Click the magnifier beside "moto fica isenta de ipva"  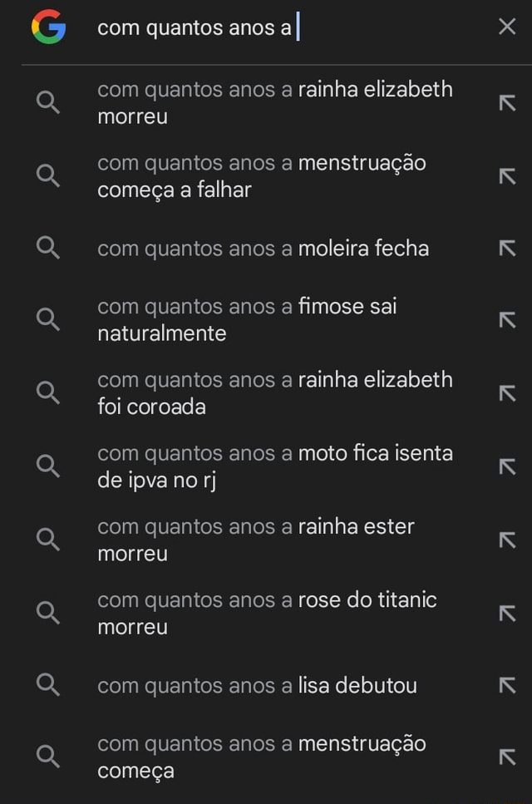coord(48,466)
